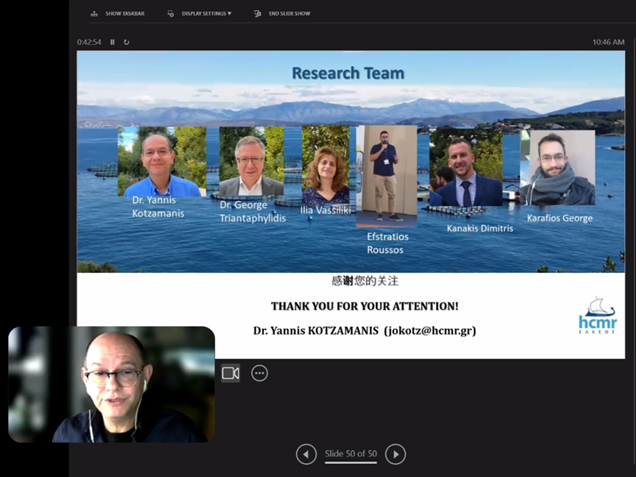636x477 pixels.
Task: Reset the presentation timer
Action: coord(127,42)
